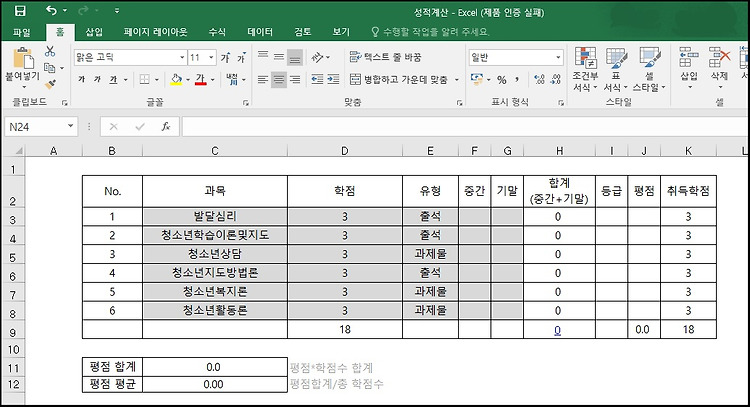Open the 데이터 ribbon tab
The image size is (750, 407).
(x=260, y=32)
